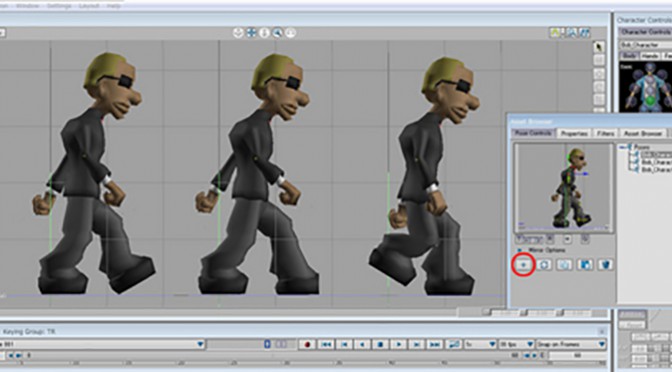The image size is (672, 372).
Task: Switch to the Filters tab
Action: tap(605, 134)
